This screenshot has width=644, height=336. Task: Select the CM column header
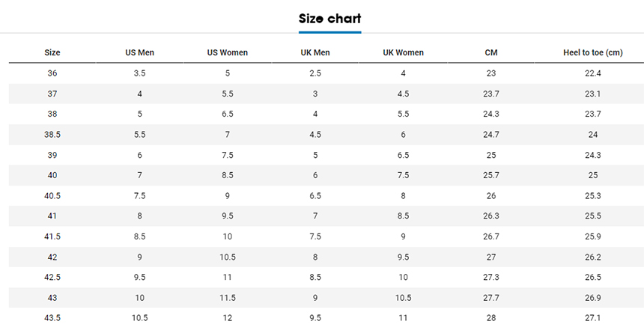click(490, 52)
